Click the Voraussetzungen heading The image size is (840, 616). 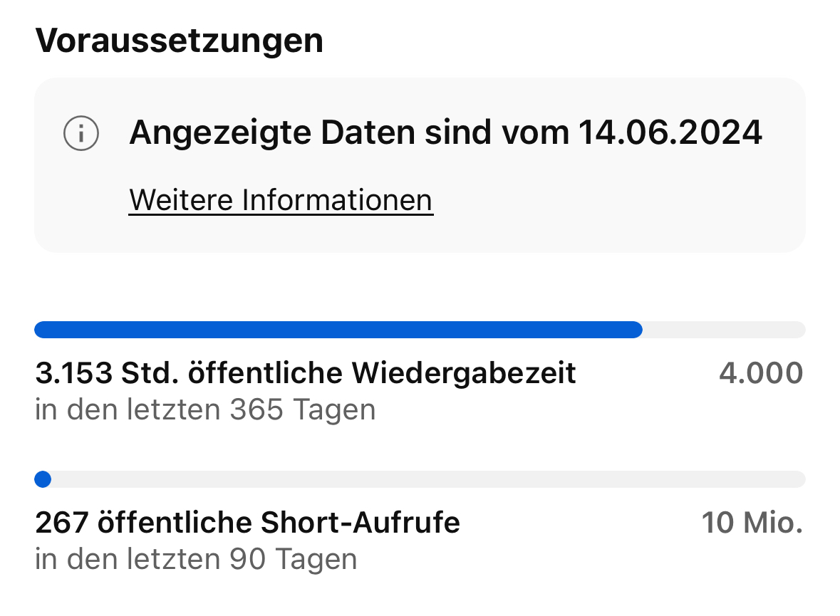coord(179,41)
